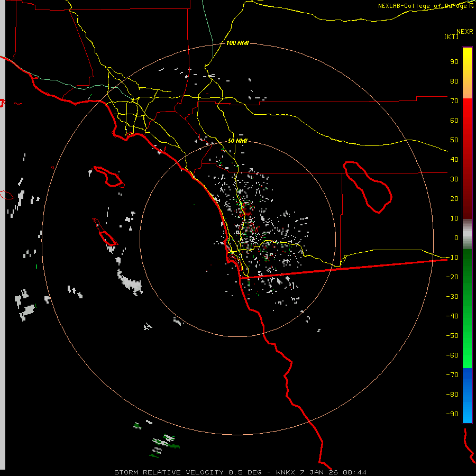The image size is (476, 476).
Task: Click the 00:44 timestamp in the footer
Action: coord(354,472)
